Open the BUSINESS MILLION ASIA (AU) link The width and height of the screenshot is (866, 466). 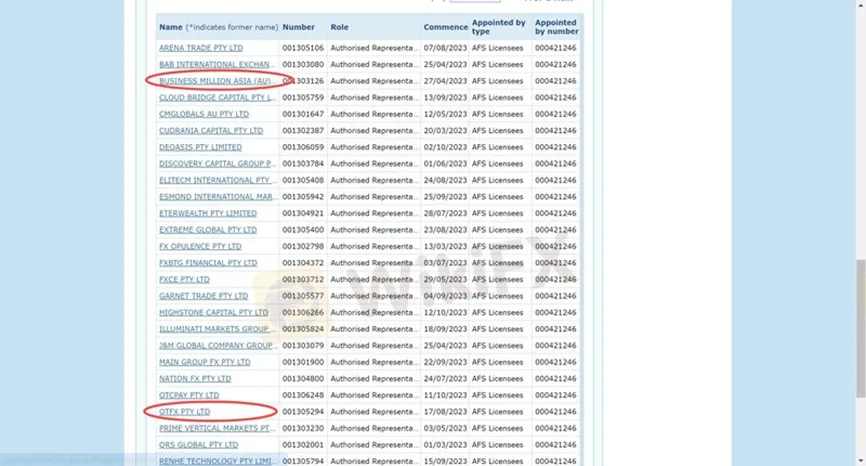coord(217,81)
